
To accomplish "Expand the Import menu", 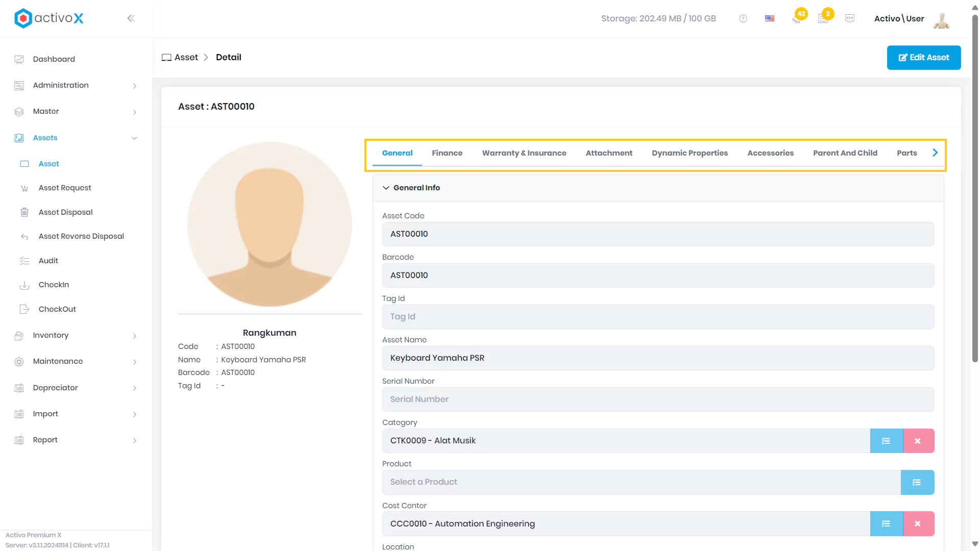I will tap(76, 414).
